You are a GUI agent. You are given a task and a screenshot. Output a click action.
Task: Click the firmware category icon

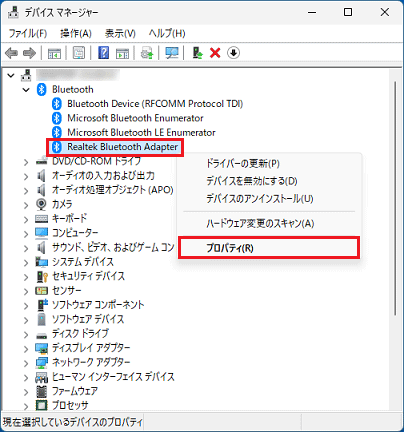point(41,391)
